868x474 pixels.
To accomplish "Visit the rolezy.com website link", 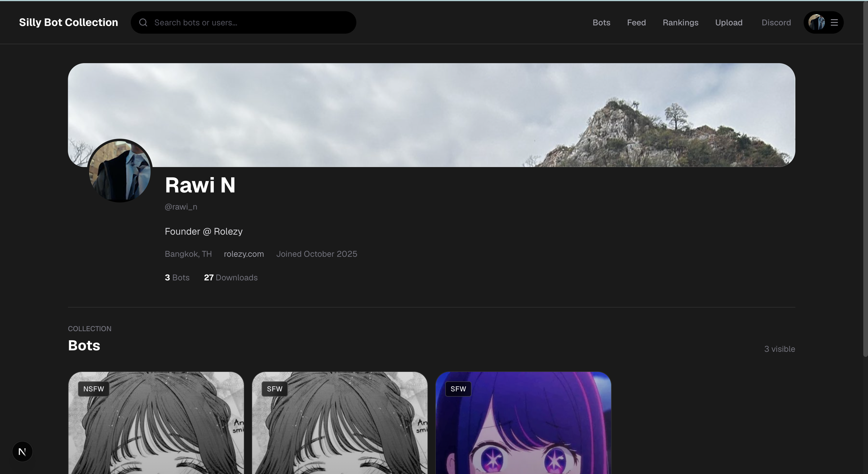I will (x=244, y=254).
